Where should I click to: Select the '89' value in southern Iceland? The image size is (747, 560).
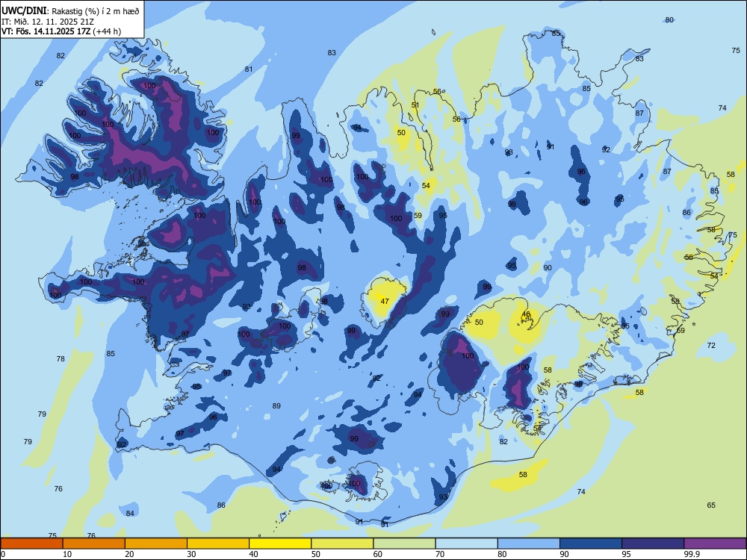tap(276, 406)
